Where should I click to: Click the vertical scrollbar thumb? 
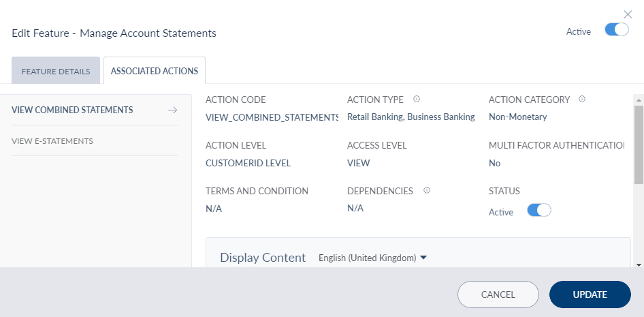click(x=639, y=143)
